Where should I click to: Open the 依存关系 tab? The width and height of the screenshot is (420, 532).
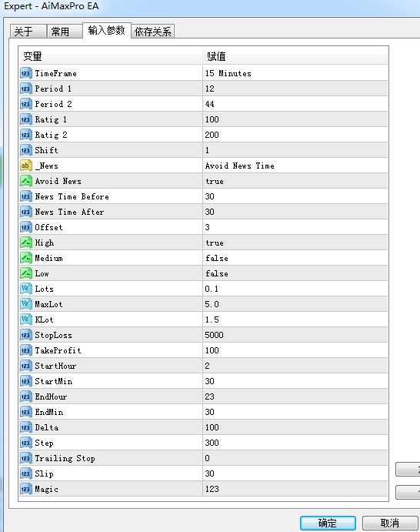[x=153, y=32]
